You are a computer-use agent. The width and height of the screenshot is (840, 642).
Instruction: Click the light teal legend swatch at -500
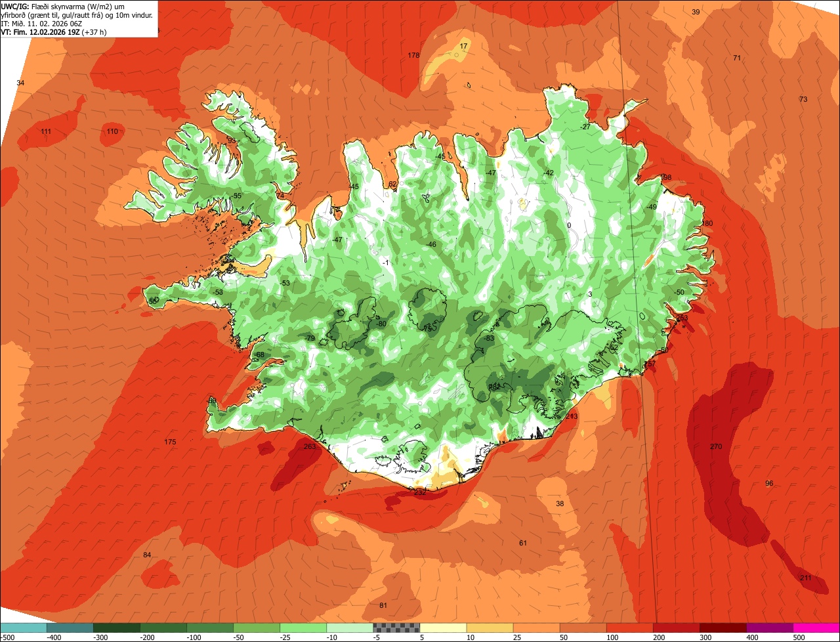pyautogui.click(x=23, y=628)
